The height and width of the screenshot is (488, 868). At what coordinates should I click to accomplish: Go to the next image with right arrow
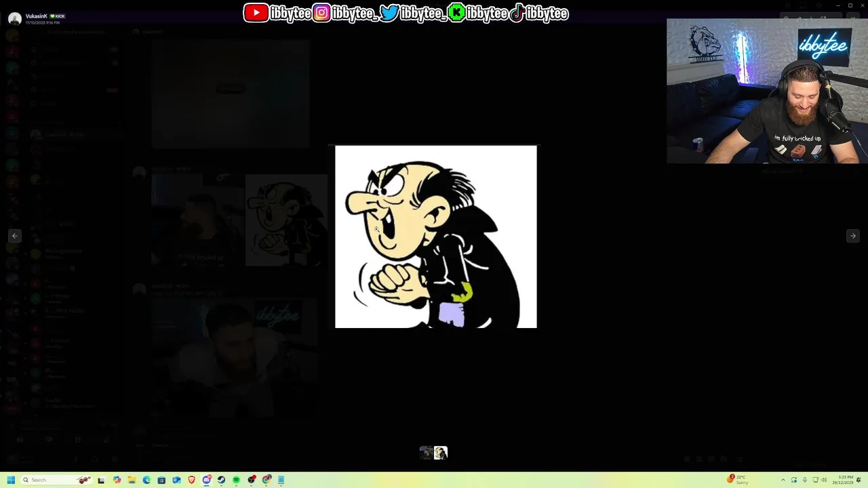[852, 236]
